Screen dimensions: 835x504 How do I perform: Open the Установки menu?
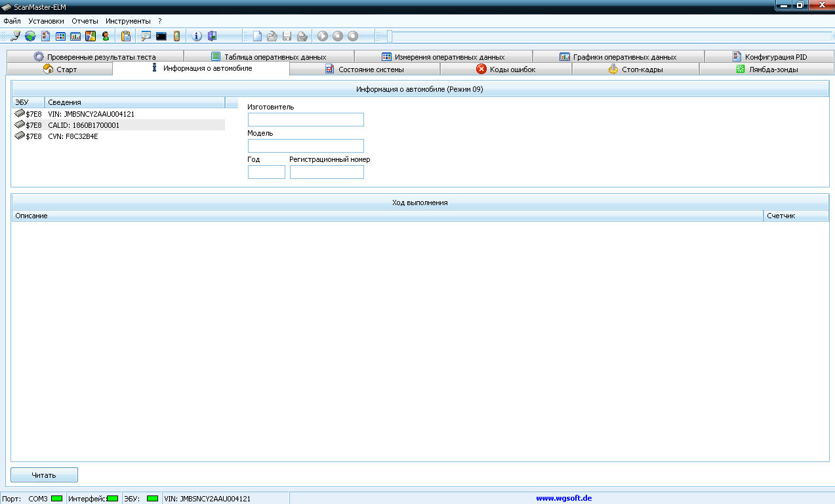(47, 21)
